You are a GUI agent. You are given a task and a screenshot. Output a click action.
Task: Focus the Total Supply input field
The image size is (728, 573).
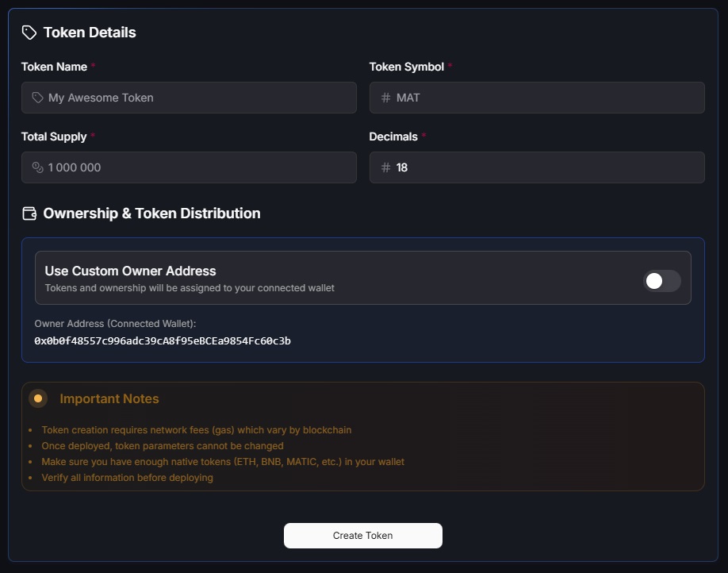coord(189,167)
